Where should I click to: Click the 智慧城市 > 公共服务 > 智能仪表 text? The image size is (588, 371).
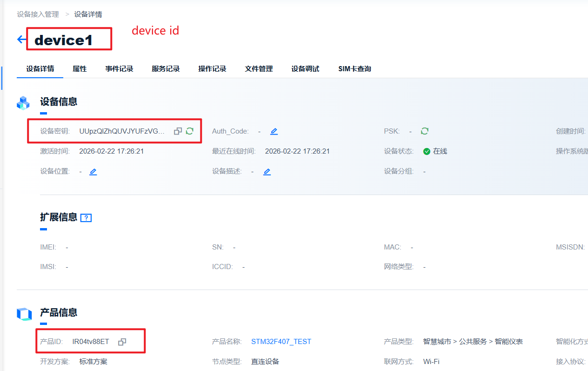(x=473, y=342)
